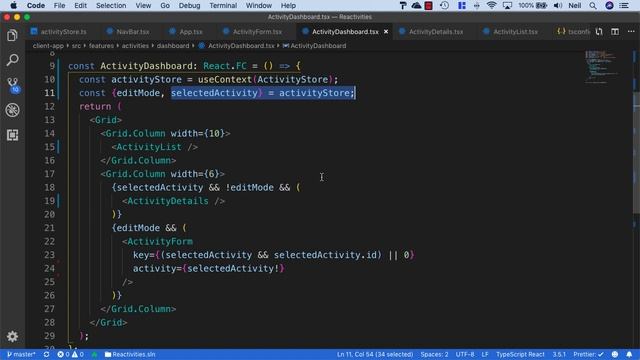Open the Code application menu

(36, 5)
